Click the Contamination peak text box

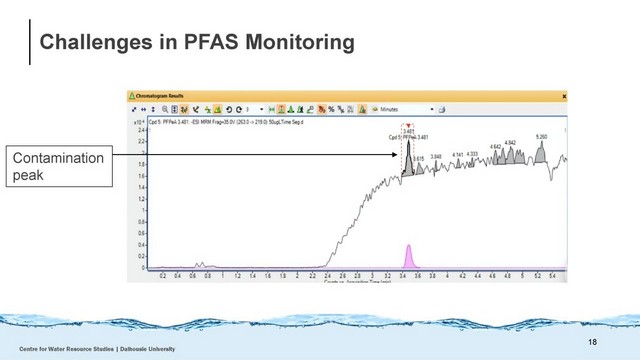(59, 166)
